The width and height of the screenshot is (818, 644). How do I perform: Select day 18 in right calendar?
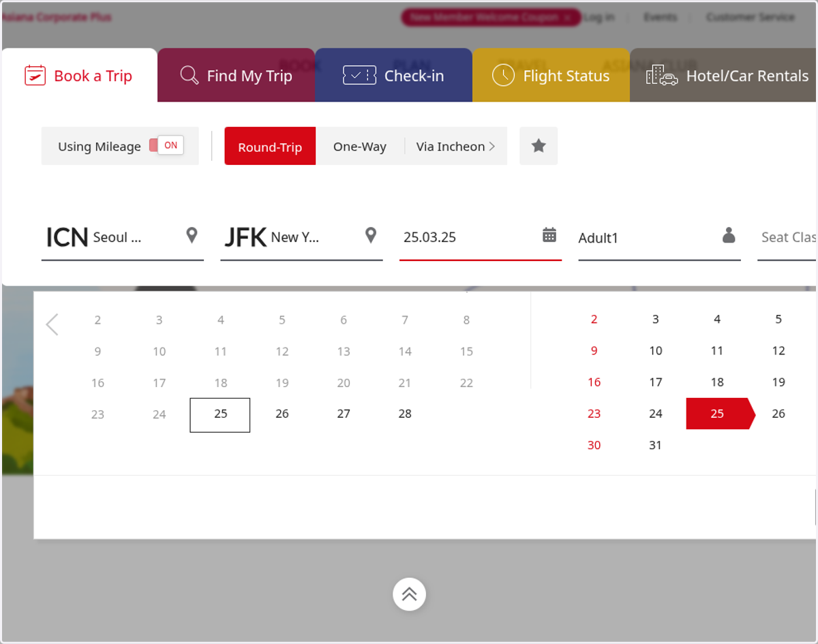(x=717, y=382)
